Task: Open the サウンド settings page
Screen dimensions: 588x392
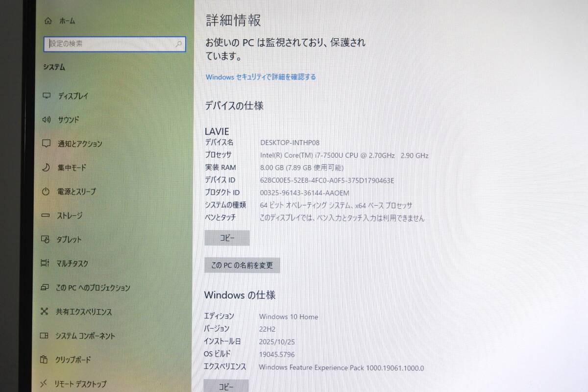Action: pyautogui.click(x=68, y=120)
